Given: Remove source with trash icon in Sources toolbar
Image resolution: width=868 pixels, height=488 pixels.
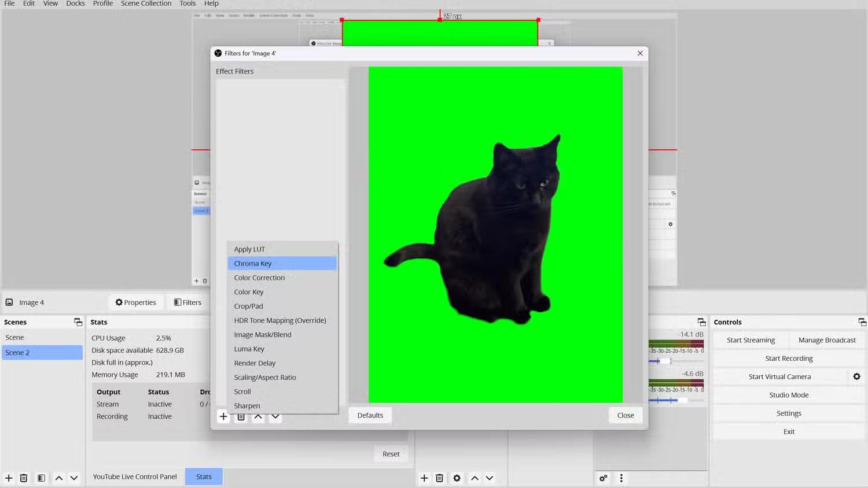Looking at the screenshot, I should [440, 478].
